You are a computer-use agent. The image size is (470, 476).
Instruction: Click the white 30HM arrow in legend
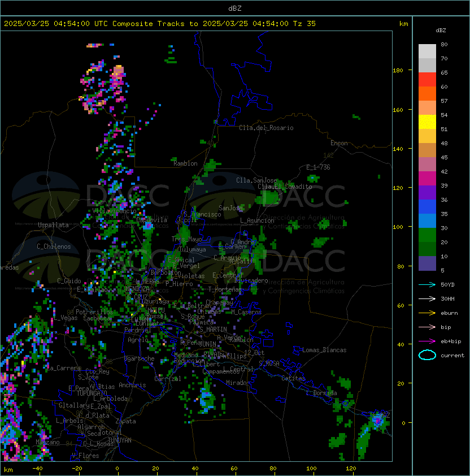[x=427, y=299]
